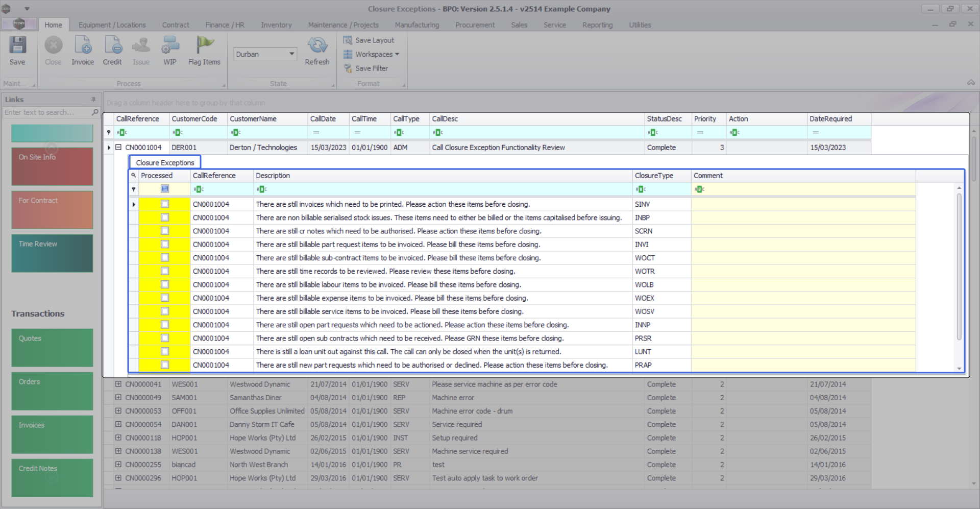Open the Credit Notes transactions tile
980x509 pixels.
click(52, 478)
